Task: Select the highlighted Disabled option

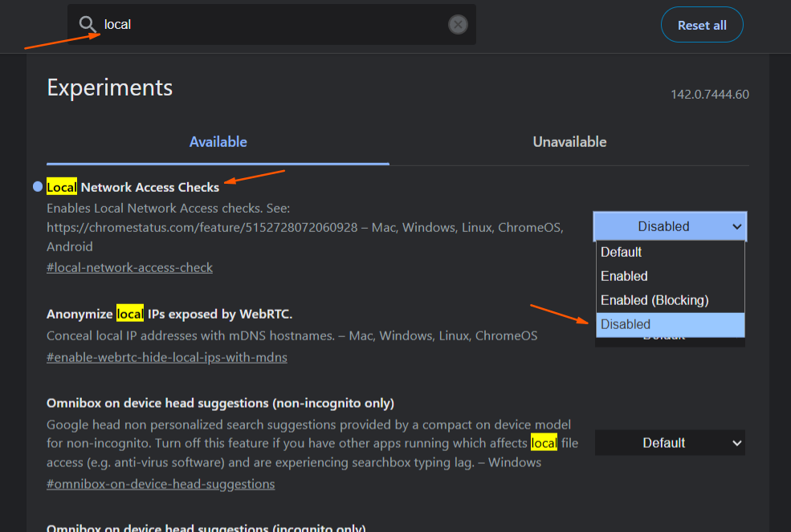Action: 626,324
